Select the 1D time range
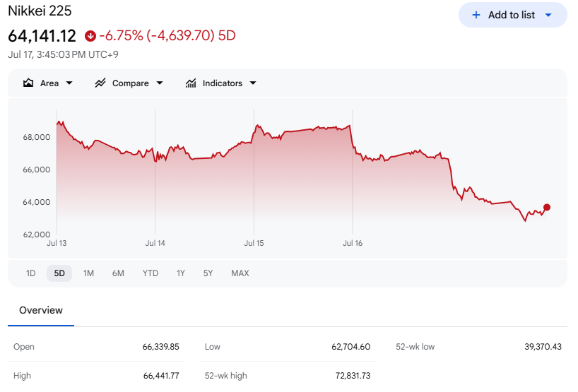 (x=31, y=273)
